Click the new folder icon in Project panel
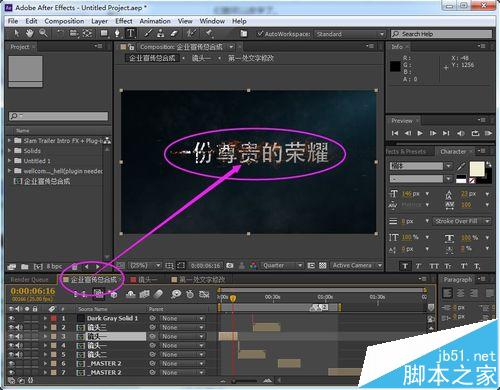500x390 pixels. pyautogui.click(x=25, y=267)
